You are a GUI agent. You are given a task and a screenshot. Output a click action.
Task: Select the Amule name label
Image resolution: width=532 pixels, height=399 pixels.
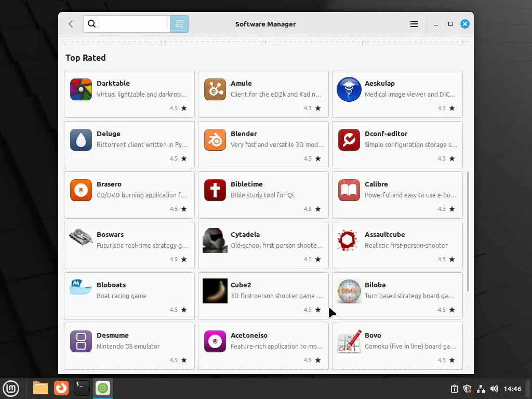241,84
